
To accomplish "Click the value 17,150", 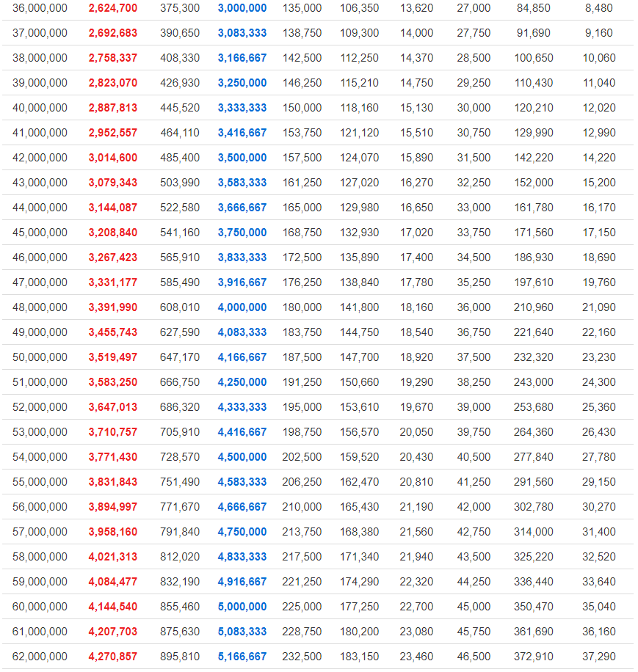I will coord(598,233).
